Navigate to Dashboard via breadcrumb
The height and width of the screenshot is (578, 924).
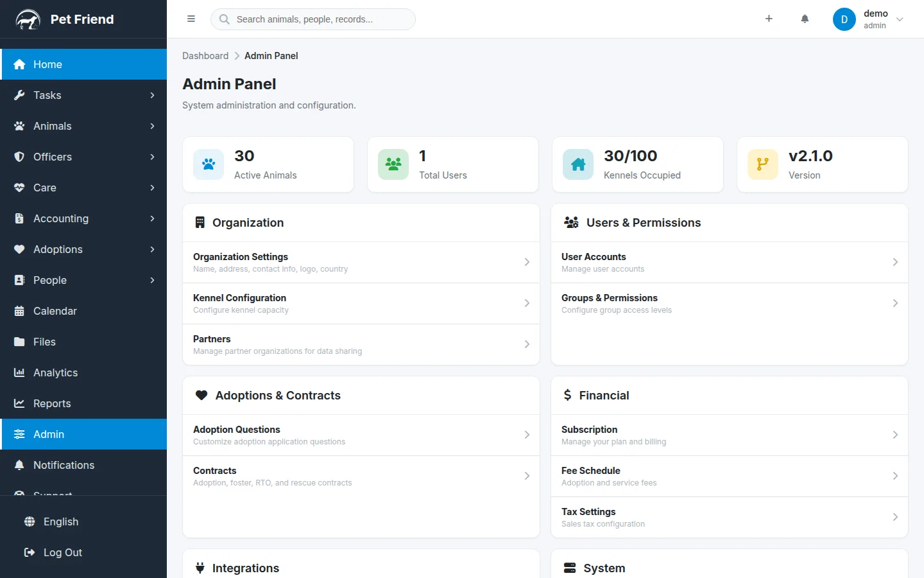tap(205, 56)
